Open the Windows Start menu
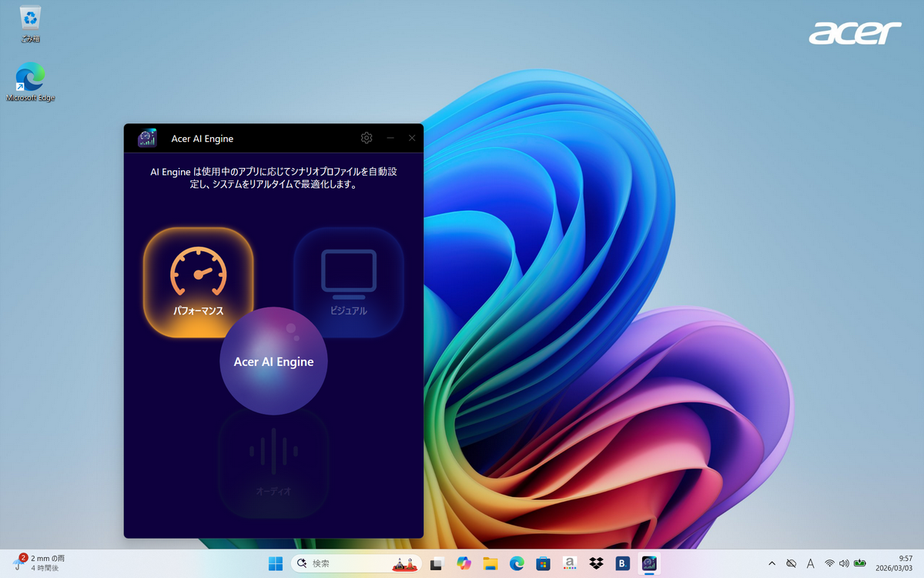 276,563
